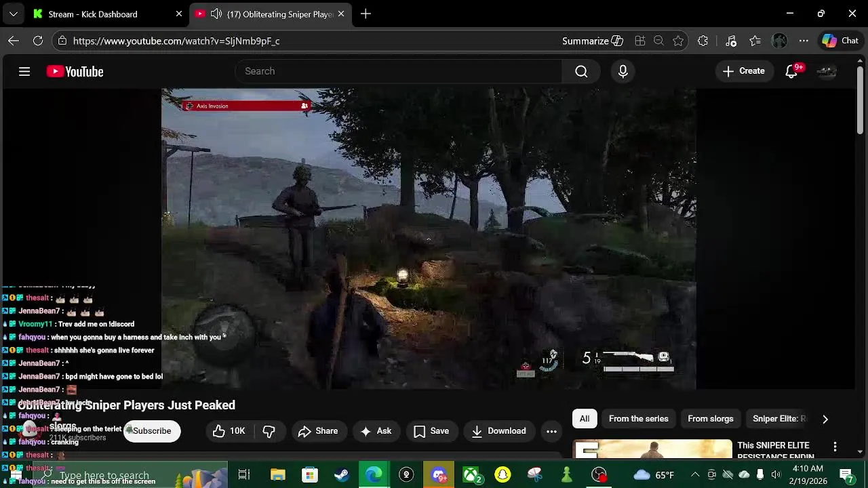Save the video to a playlist
The height and width of the screenshot is (488, 868).
431,431
